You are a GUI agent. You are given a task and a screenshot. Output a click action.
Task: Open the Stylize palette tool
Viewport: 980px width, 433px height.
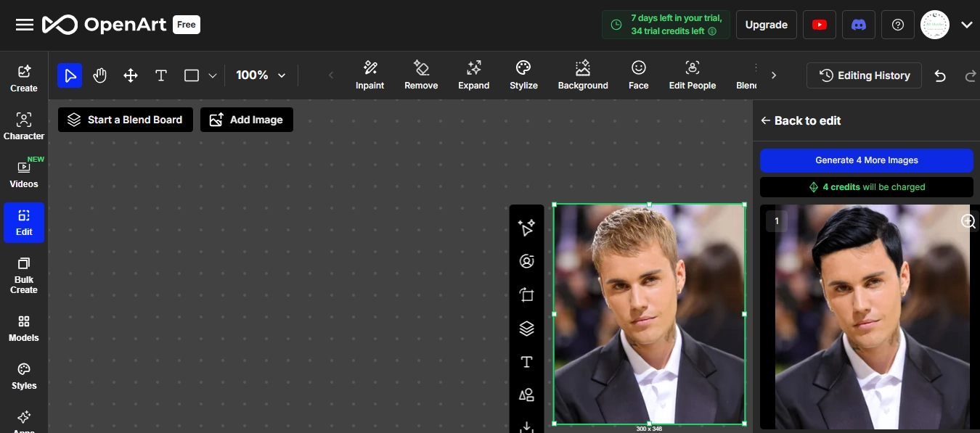pos(523,75)
